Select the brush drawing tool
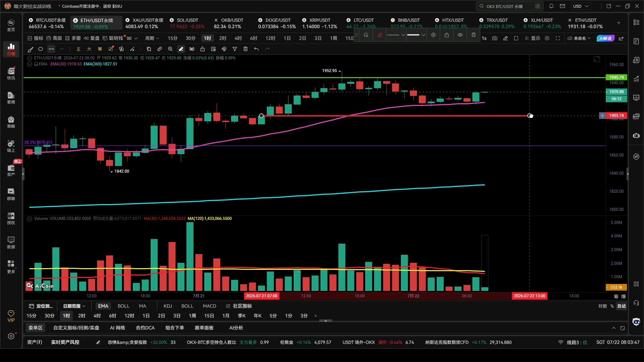Screen dimensions: 644x362 click(x=31, y=49)
